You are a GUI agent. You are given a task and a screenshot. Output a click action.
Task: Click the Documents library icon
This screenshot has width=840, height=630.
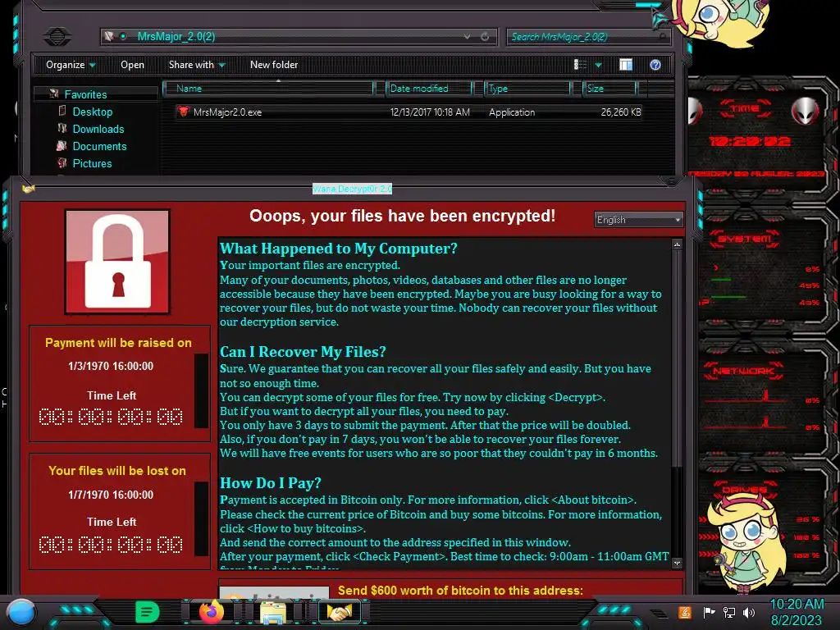point(62,146)
